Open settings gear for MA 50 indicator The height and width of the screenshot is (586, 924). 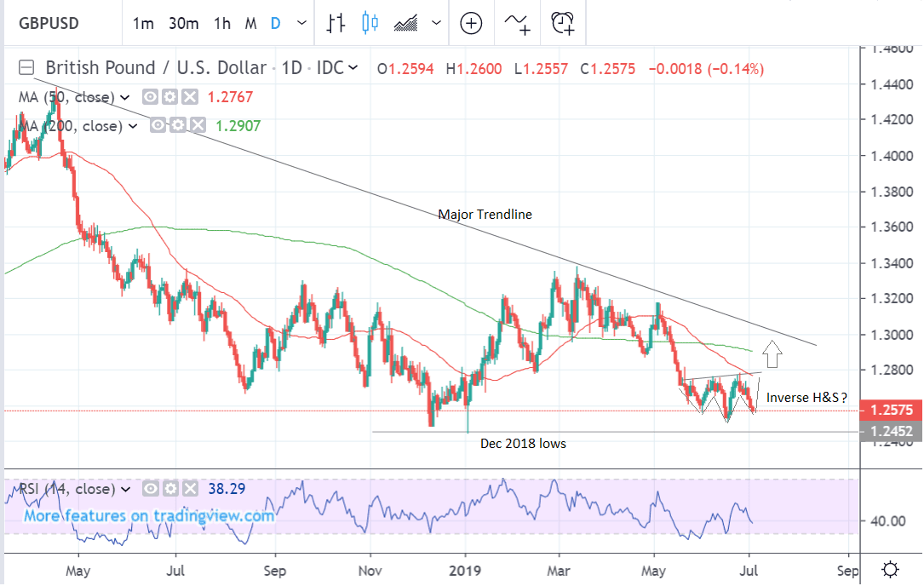click(170, 97)
